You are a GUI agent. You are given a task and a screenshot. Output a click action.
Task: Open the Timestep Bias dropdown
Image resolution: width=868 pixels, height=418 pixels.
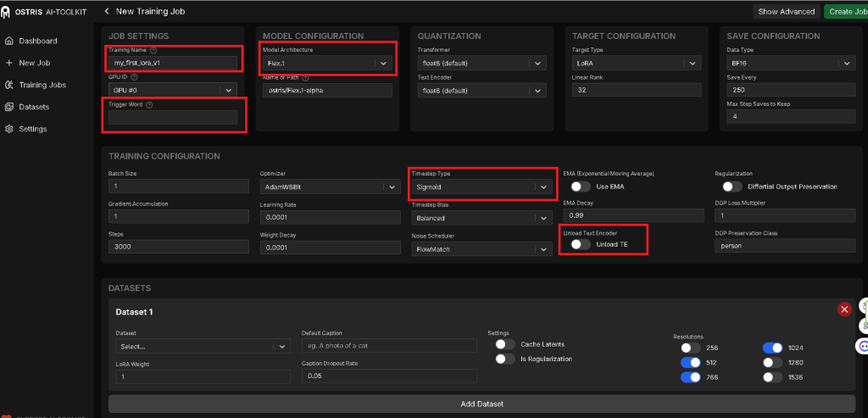pos(481,218)
